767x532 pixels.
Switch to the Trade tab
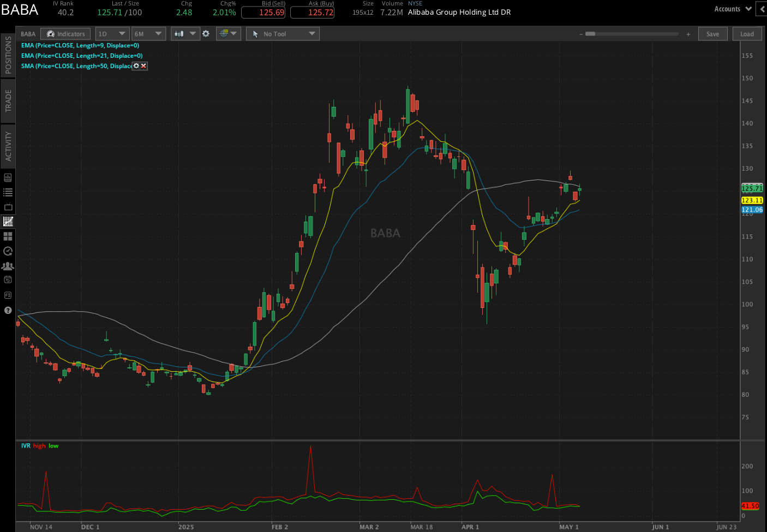[x=8, y=101]
